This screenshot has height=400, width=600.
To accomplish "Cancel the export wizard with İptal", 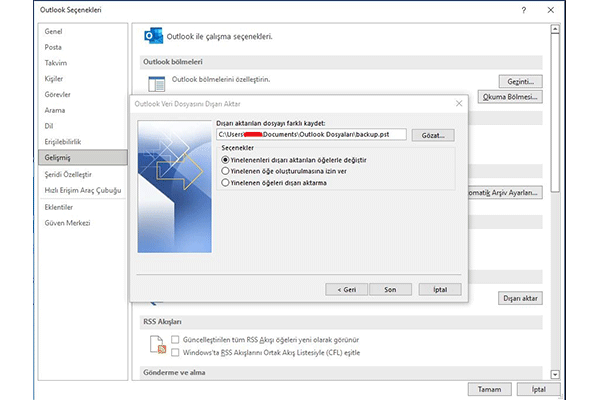I will tap(440, 289).
